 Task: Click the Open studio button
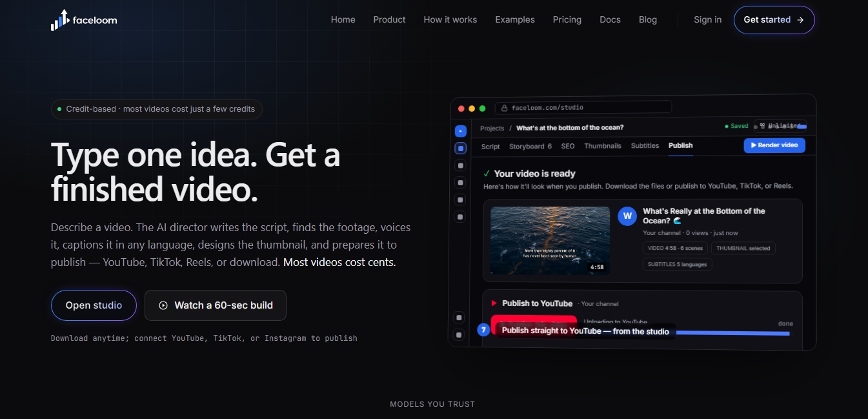click(94, 305)
